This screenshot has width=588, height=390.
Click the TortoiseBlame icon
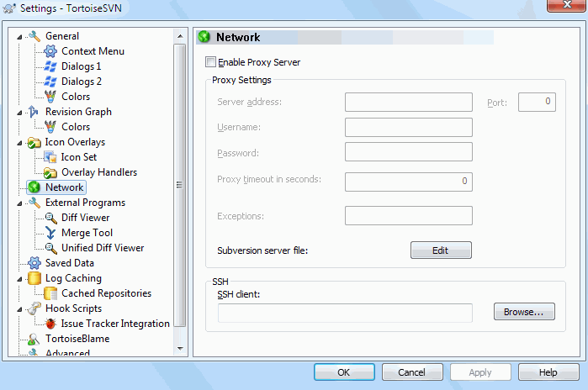(34, 339)
